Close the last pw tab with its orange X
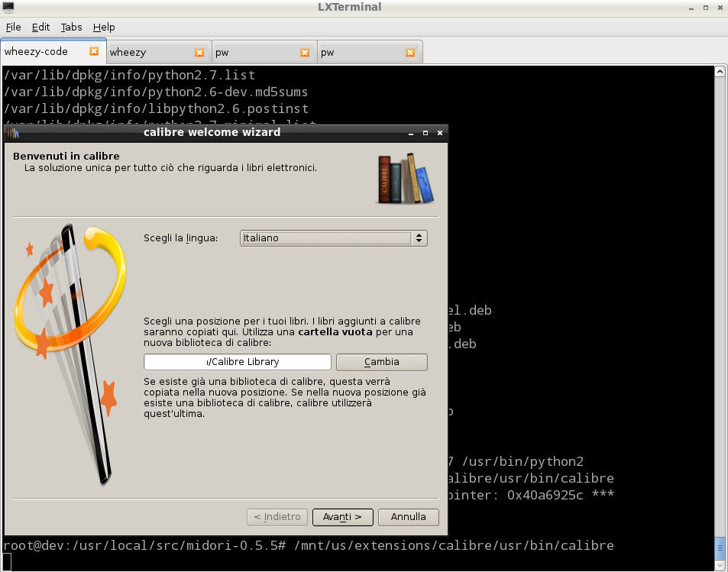The image size is (728, 572). (410, 53)
